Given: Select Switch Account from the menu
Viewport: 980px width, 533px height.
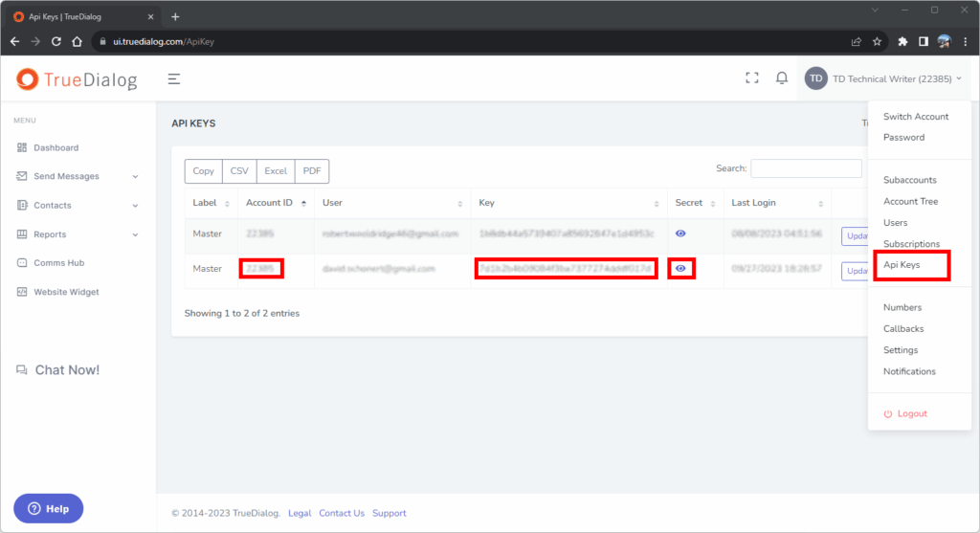Looking at the screenshot, I should pyautogui.click(x=916, y=117).
